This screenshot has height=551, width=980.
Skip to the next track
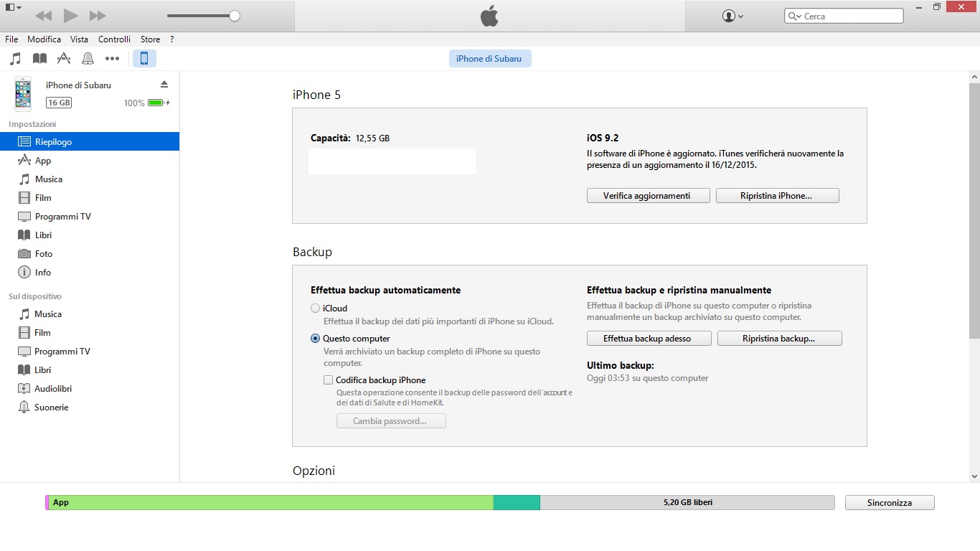(x=98, y=16)
